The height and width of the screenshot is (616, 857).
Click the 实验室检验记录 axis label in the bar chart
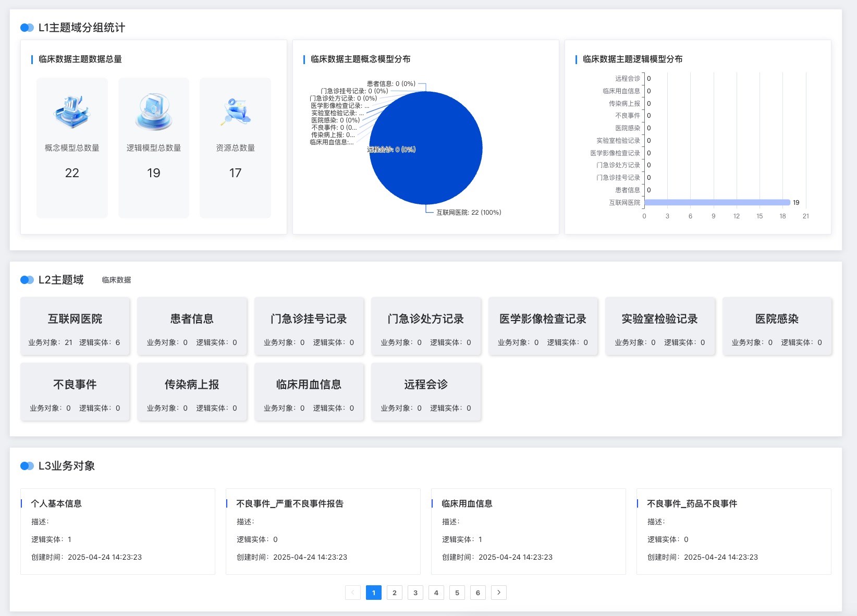(x=618, y=141)
